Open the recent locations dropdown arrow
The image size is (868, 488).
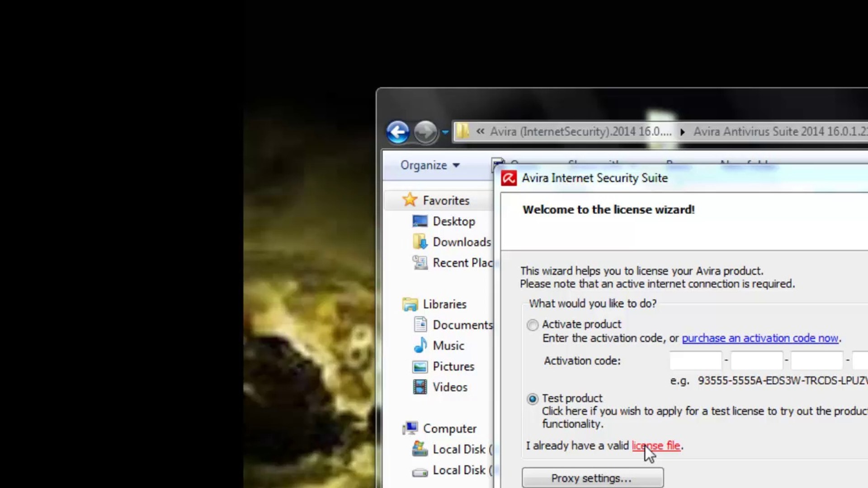click(445, 132)
